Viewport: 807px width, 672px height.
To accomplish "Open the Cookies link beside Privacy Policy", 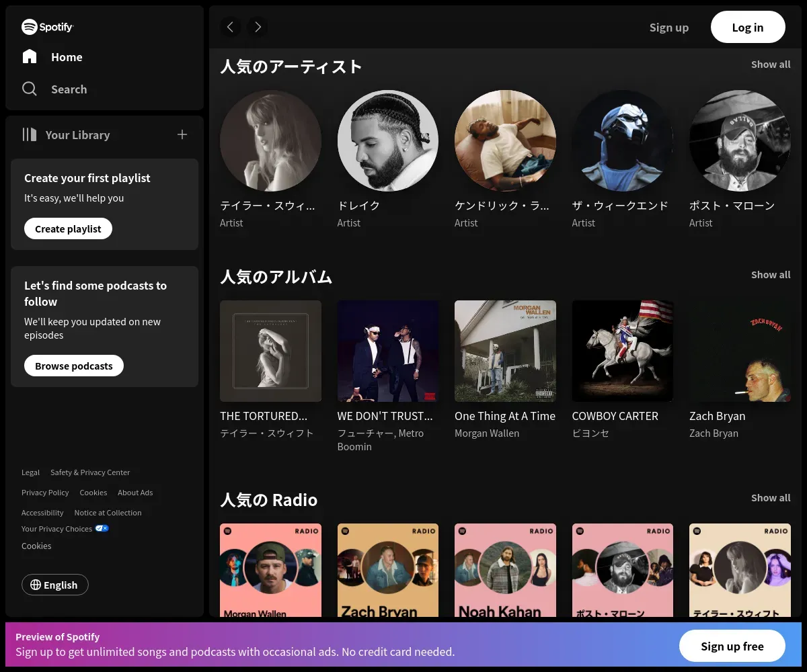I will coord(93,493).
